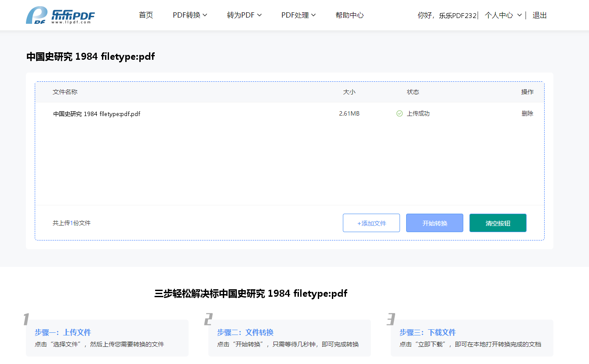Click the 文件名称 column header

65,92
